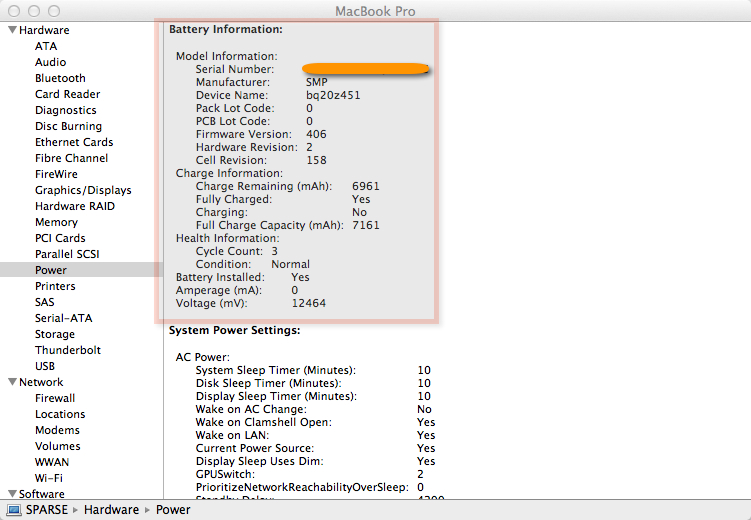
Task: Click the Condition value Normal
Action: pyautogui.click(x=290, y=264)
